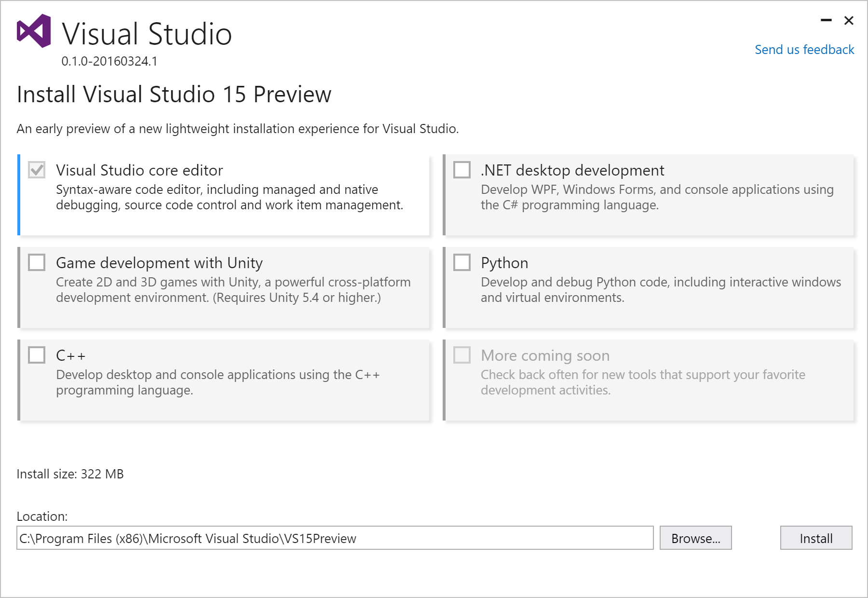Click the Visual Studio core editor checkbox
The height and width of the screenshot is (598, 868).
pos(37,170)
